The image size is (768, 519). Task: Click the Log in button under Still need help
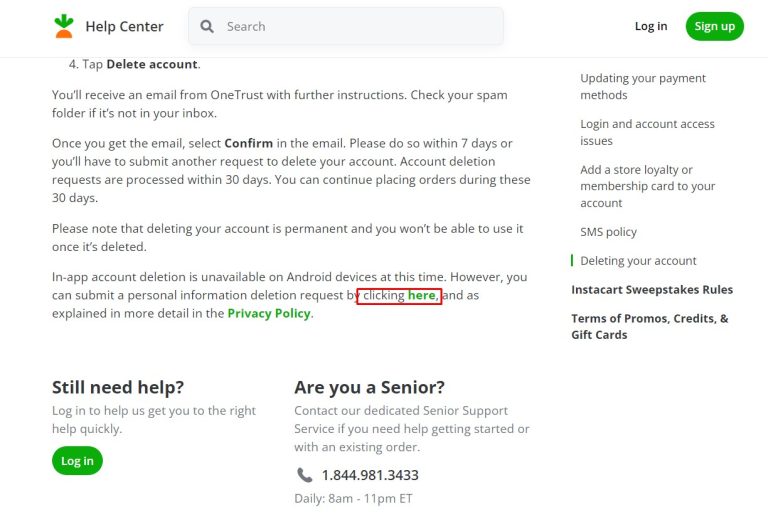[x=77, y=461]
